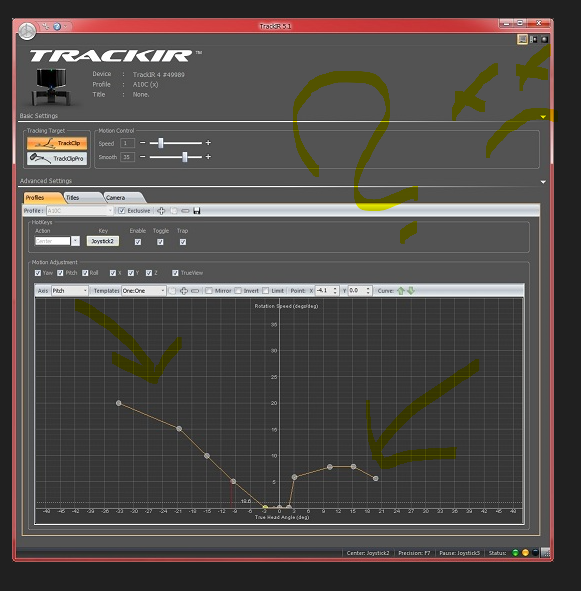Click the Center: Joystick2 status bar entry
Viewport: 581px width, 591px height.
tap(368, 553)
